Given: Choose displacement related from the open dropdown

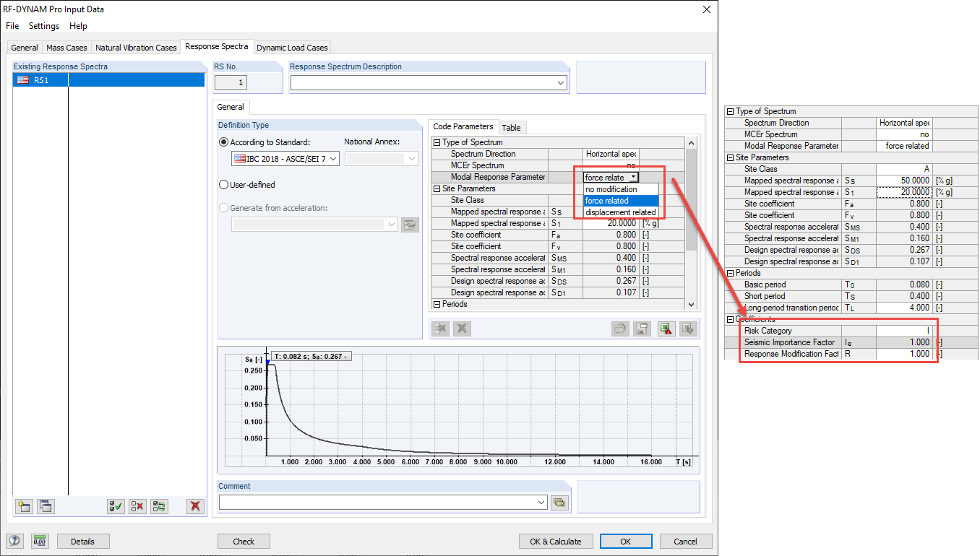Looking at the screenshot, I should [620, 210].
